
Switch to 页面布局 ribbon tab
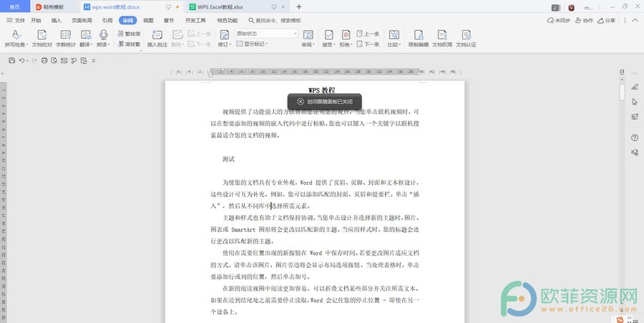click(82, 20)
